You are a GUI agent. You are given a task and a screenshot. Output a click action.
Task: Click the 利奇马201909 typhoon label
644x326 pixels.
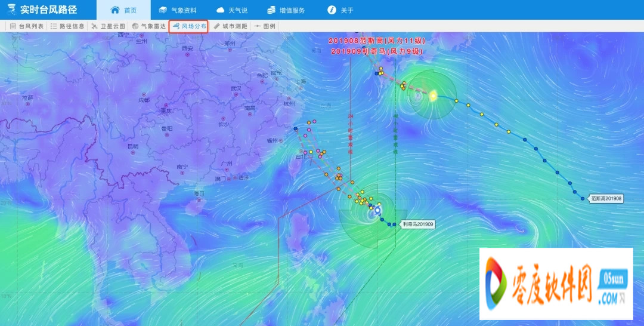coord(417,224)
